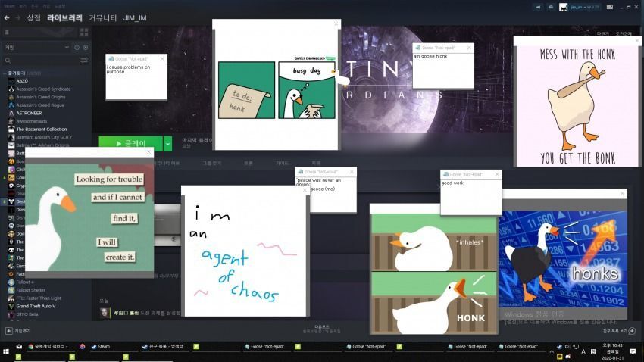Switch Steam to Big Picture mode icon
This screenshot has height=362, width=644.
click(x=610, y=7)
